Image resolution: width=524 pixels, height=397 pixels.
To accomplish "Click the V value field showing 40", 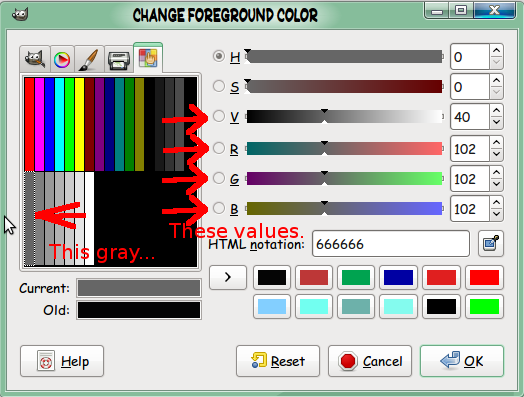I will point(470,117).
